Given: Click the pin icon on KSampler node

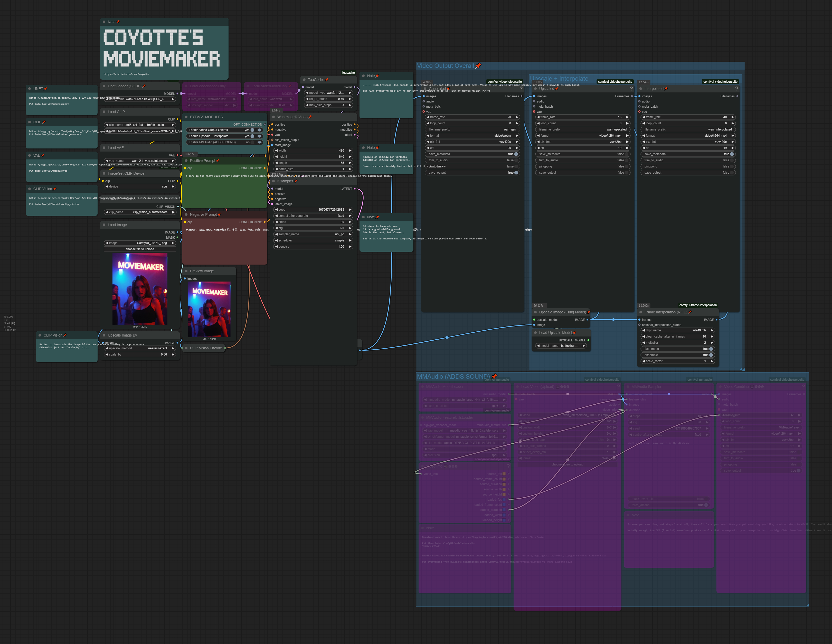Looking at the screenshot, I should [296, 181].
